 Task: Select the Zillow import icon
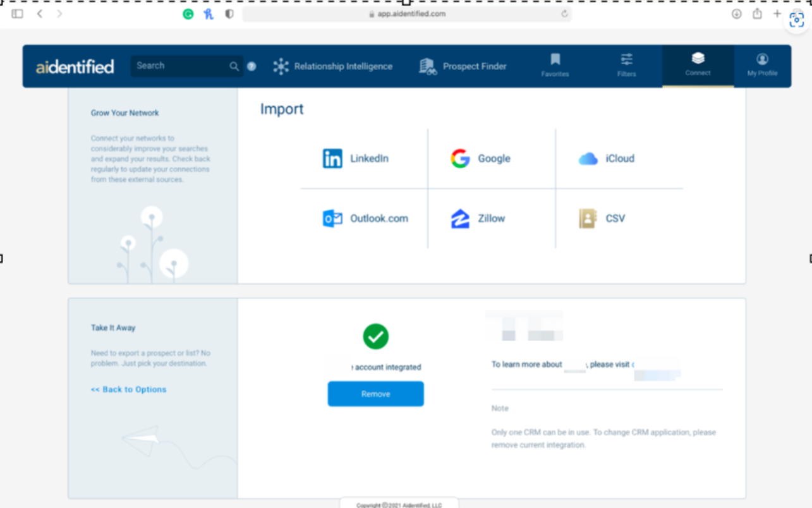point(460,219)
